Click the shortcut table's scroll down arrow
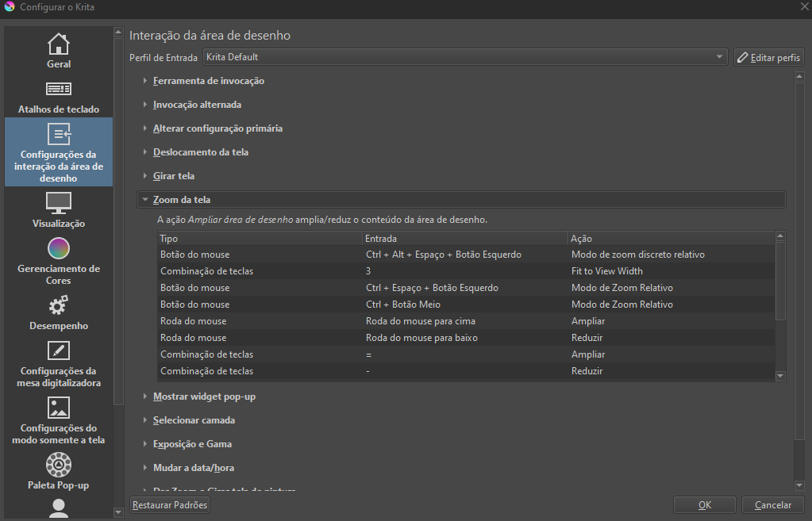 pyautogui.click(x=780, y=376)
